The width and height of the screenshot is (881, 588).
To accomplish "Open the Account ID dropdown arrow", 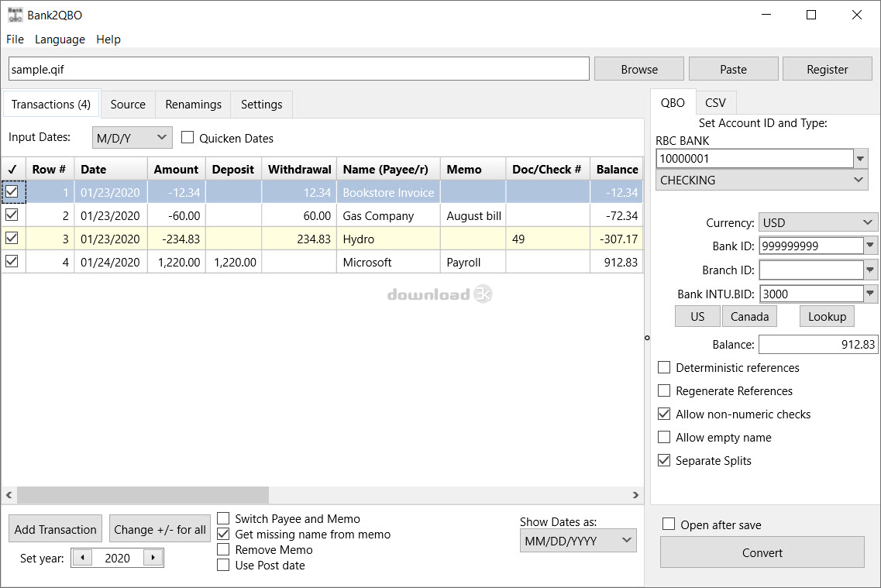I will pos(861,159).
